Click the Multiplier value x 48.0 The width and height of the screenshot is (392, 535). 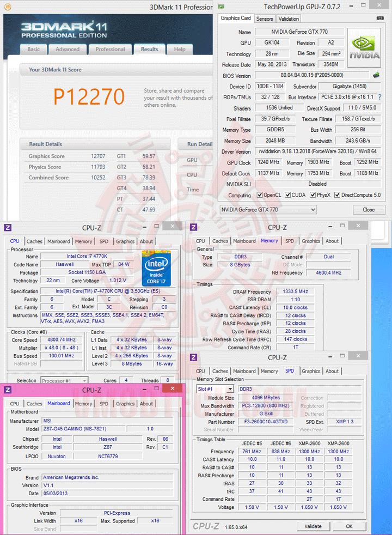(62, 348)
